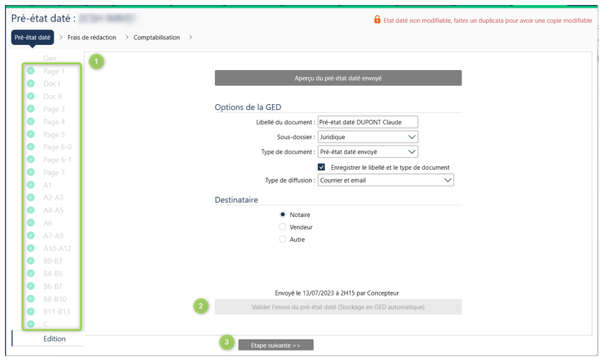
Task: Click the green check icon beside Page 6-1
Action: (31, 160)
